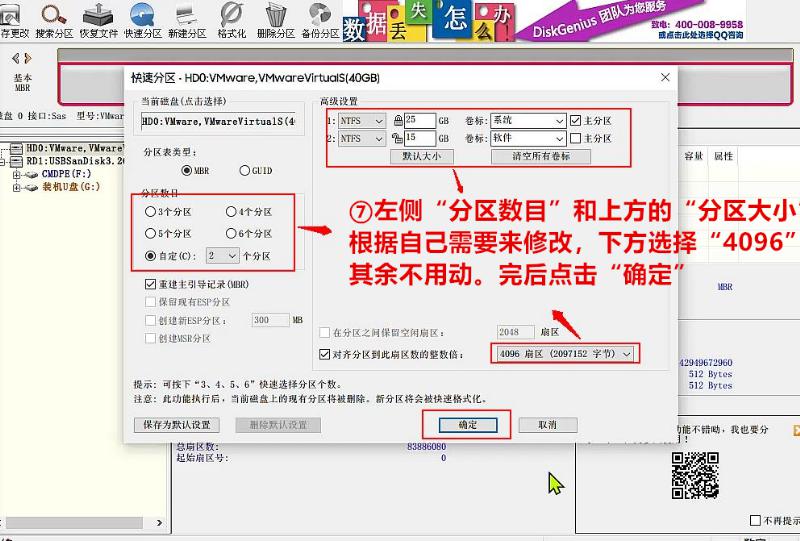Click the lock icon beside partition 1 size
The height and width of the screenshot is (541, 800).
(397, 120)
